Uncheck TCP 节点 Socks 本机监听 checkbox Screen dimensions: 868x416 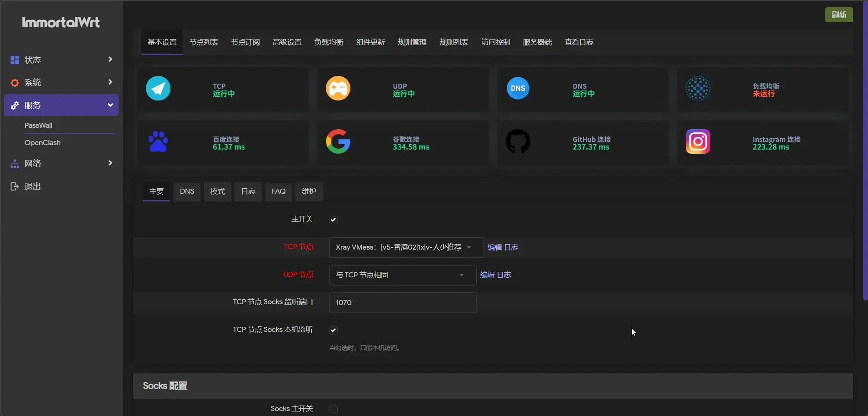point(334,330)
